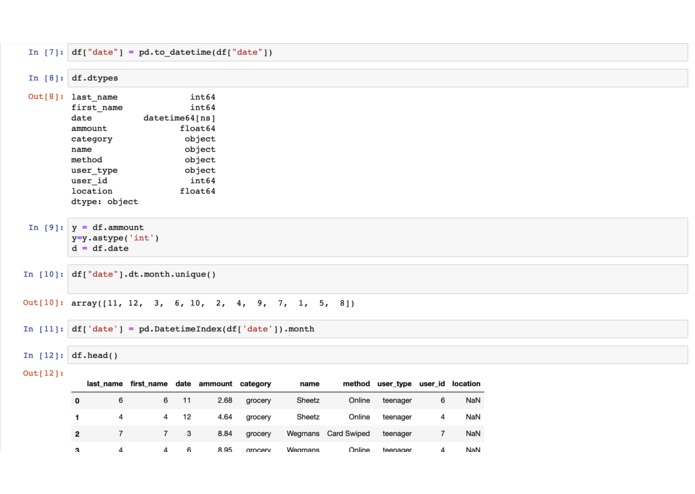Click 'location' row in dtypes output
This screenshot has width=695, height=494.
(x=143, y=191)
